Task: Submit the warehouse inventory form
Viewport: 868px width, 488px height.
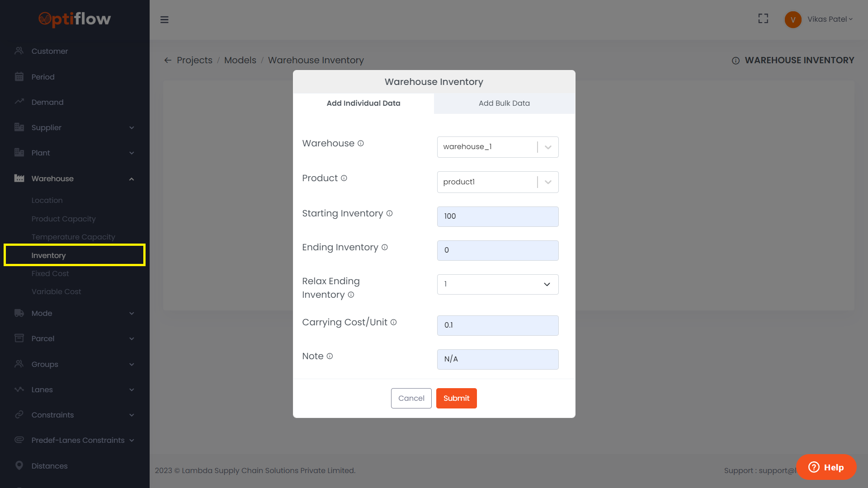Action: point(456,398)
